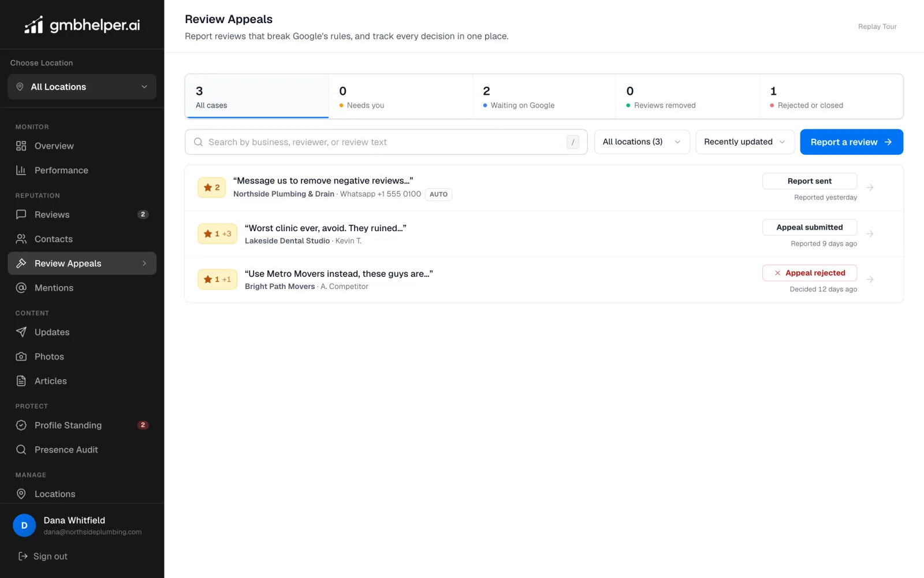The width and height of the screenshot is (924, 578).
Task: Open Mentions in sidebar
Action: [82, 287]
